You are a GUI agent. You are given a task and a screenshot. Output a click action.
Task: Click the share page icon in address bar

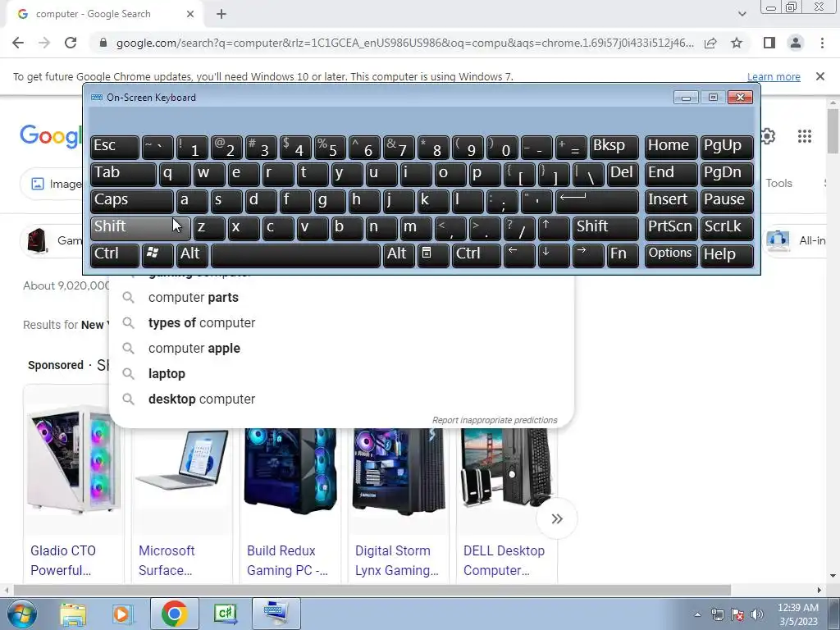pyautogui.click(x=710, y=43)
